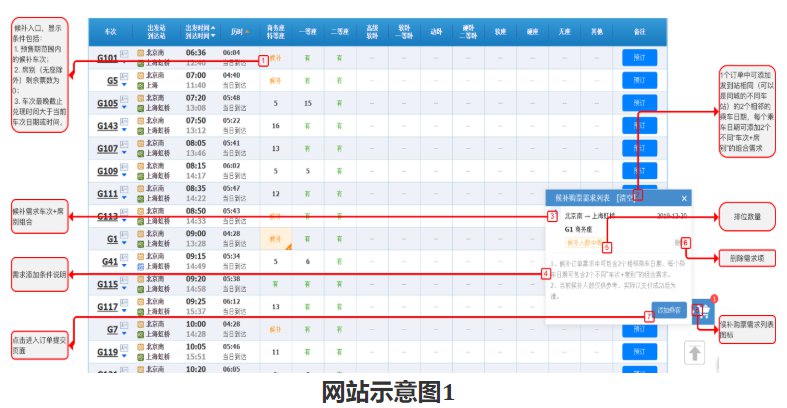The width and height of the screenshot is (787, 408).
Task: Expand stop details arrow under G105
Action: (x=124, y=107)
